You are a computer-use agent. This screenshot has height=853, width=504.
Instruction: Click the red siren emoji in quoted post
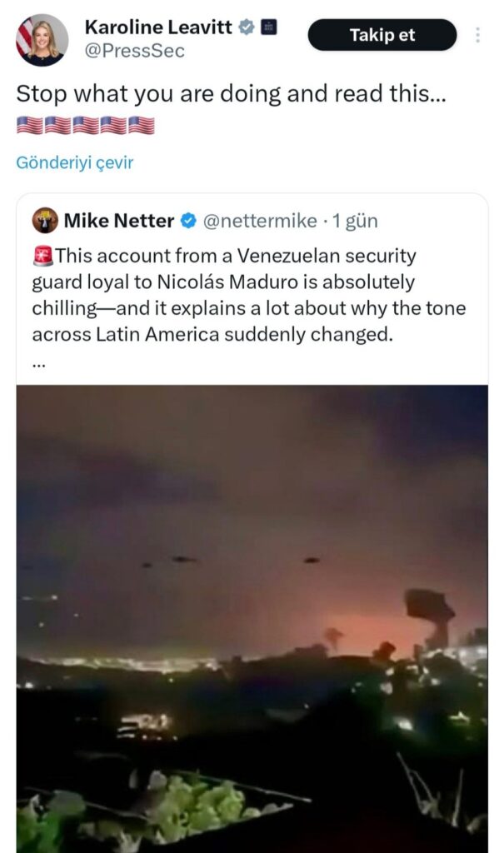[42, 257]
